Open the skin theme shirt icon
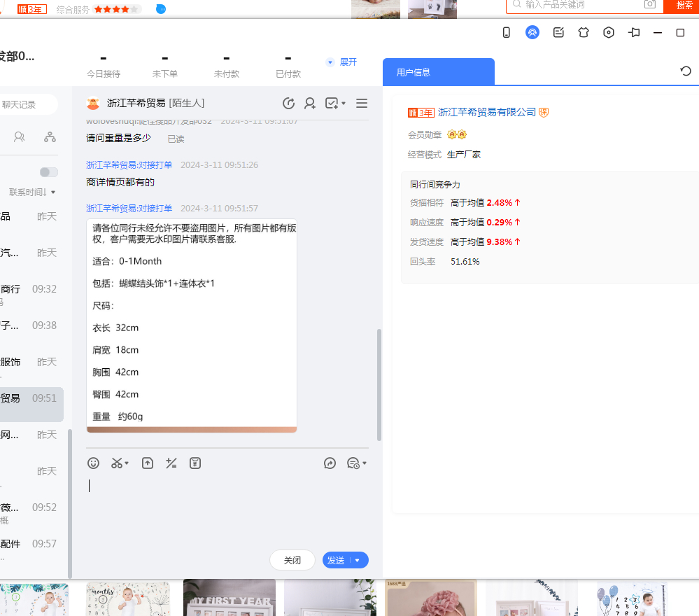Image resolution: width=699 pixels, height=616 pixels. 584,32
